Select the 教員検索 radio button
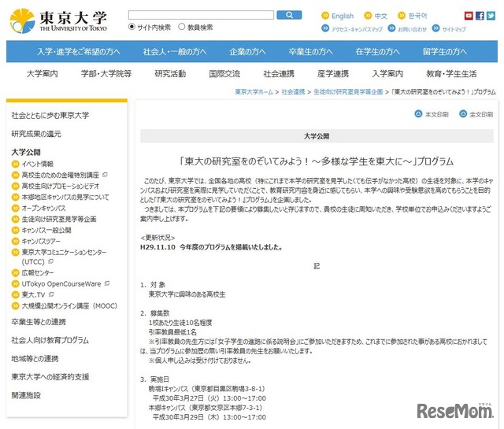This screenshot has width=504, height=429. tap(182, 28)
